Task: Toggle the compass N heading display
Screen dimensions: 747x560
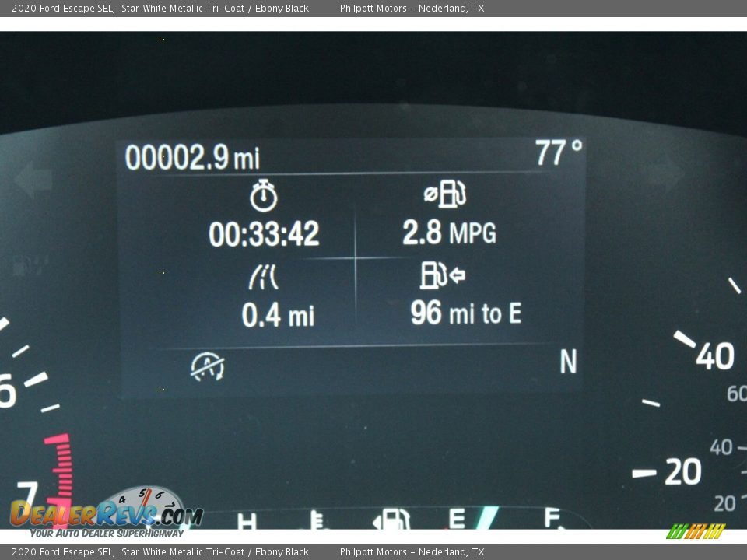Action: [x=567, y=359]
